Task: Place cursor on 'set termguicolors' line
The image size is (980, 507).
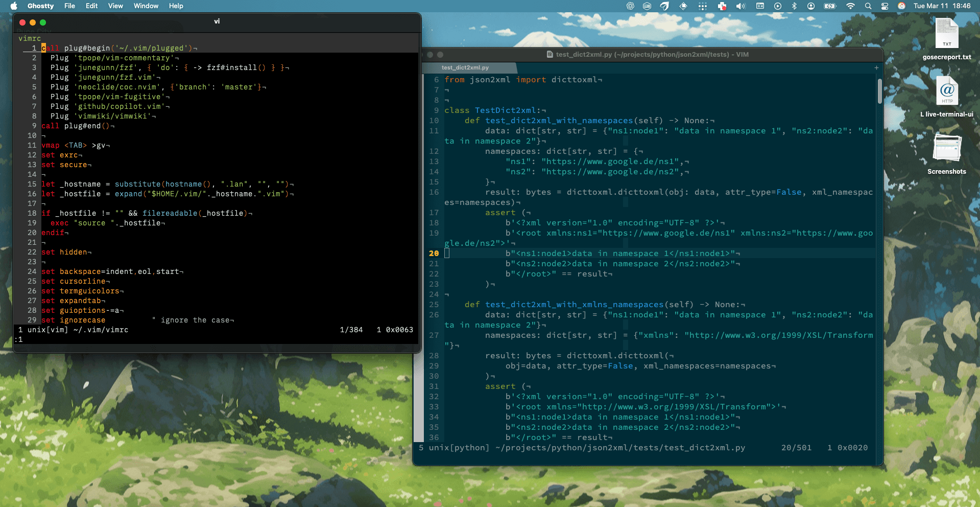Action: point(89,291)
